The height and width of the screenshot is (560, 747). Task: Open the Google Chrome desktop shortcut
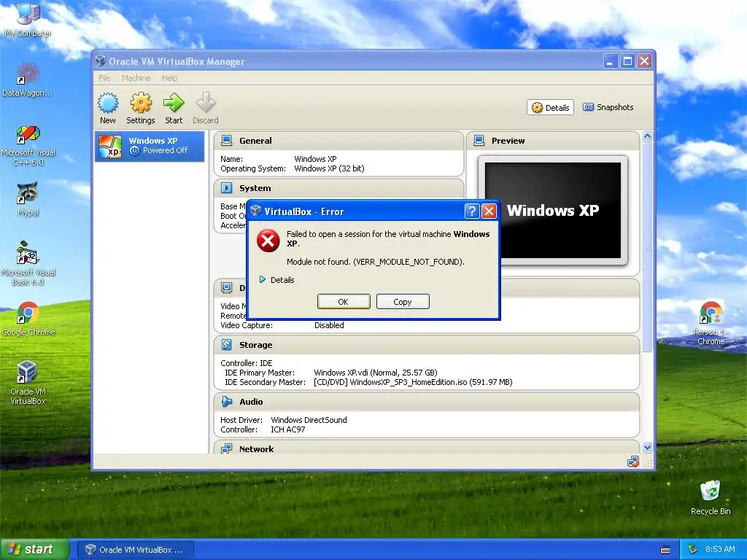coord(28,319)
